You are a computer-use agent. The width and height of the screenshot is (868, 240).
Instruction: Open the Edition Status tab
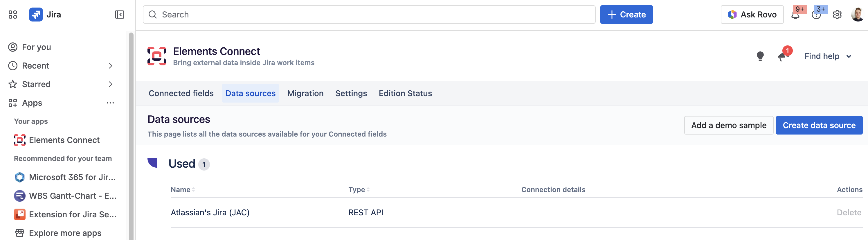pyautogui.click(x=405, y=93)
